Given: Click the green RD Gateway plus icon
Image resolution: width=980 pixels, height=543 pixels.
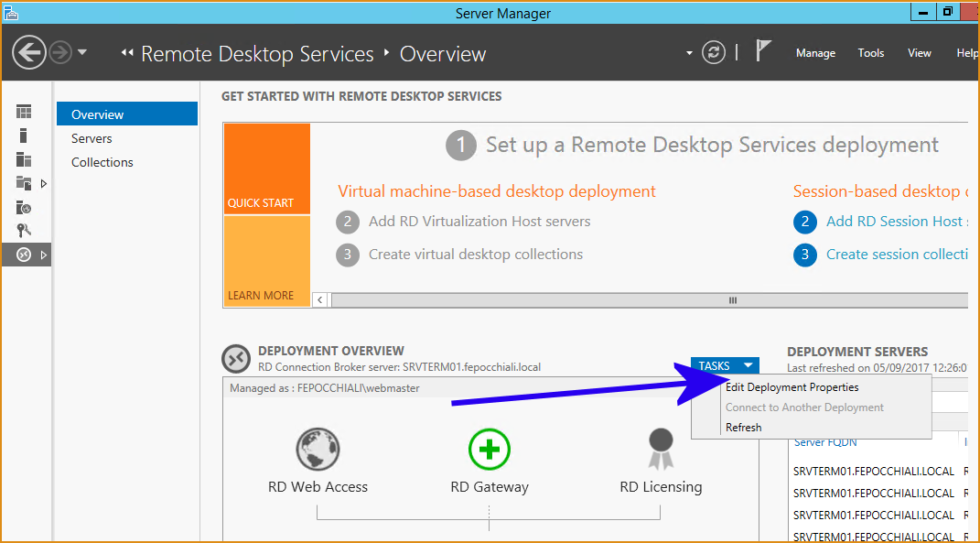Looking at the screenshot, I should [490, 449].
